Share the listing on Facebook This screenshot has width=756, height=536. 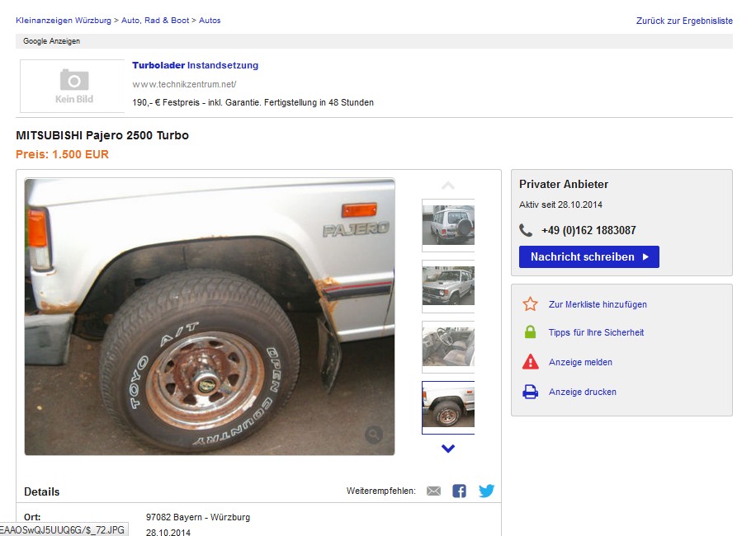point(459,491)
